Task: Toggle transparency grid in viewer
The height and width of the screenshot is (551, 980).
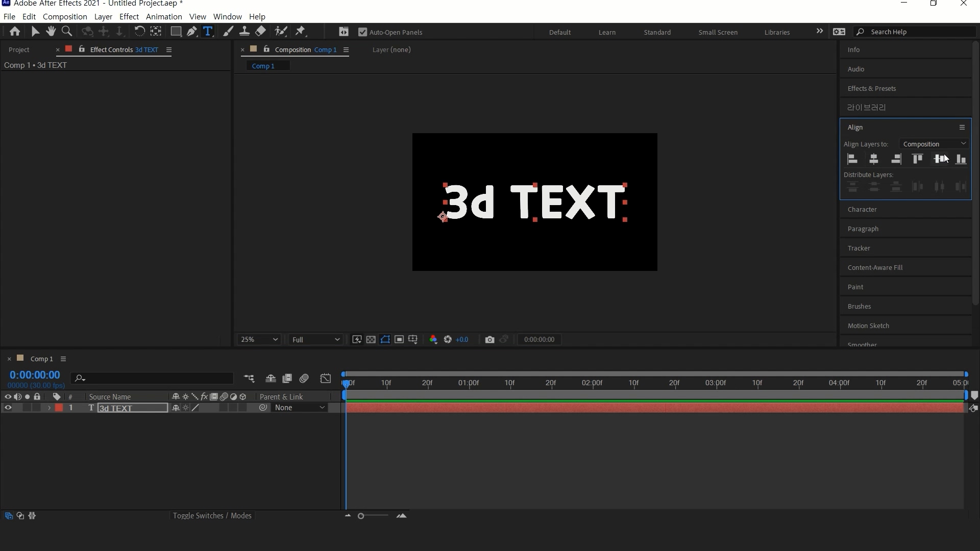Action: (x=371, y=340)
